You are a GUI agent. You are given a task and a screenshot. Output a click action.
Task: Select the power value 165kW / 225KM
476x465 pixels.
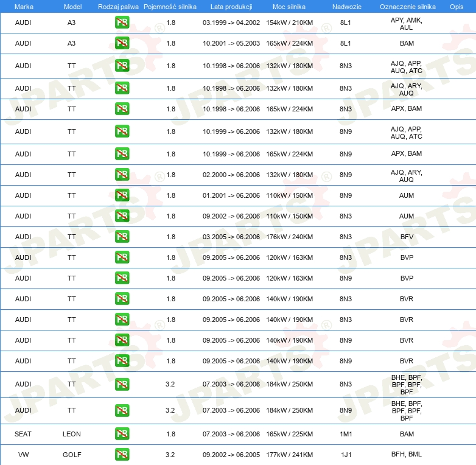[x=289, y=434]
